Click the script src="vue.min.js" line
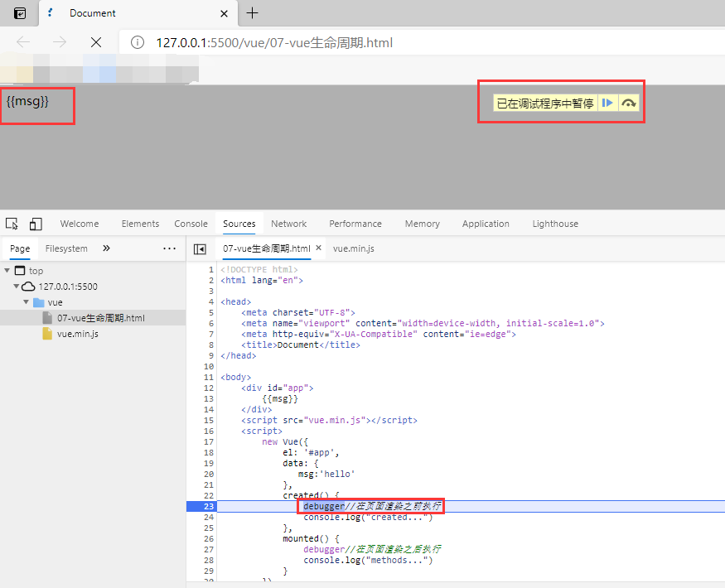Image resolution: width=725 pixels, height=588 pixels. tap(329, 420)
